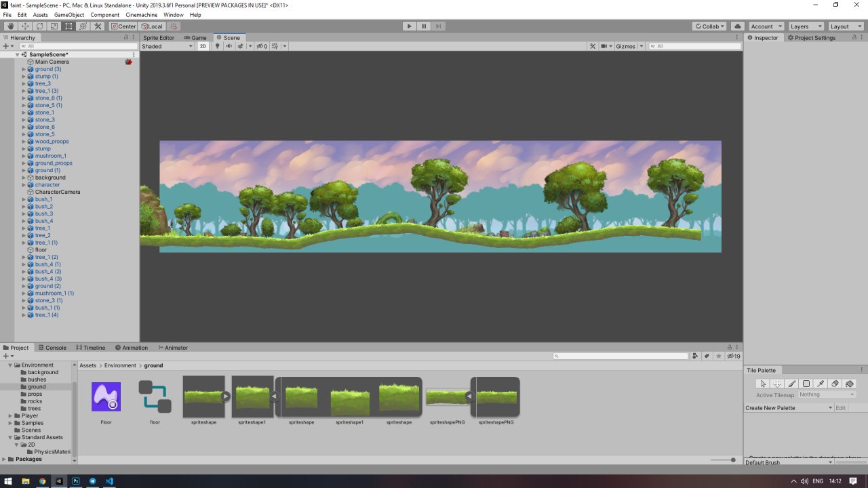868x488 pixels.
Task: Collapse the Environment folder
Action: click(x=10, y=365)
